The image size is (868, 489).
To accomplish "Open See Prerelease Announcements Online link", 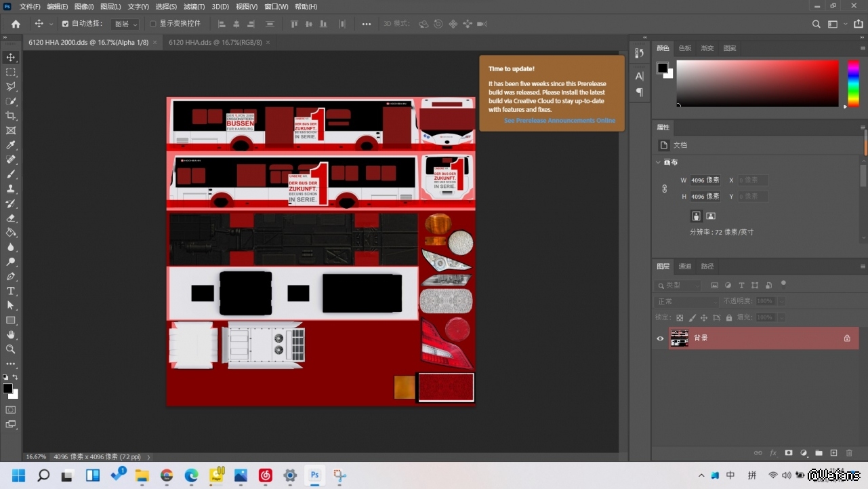I will [559, 121].
